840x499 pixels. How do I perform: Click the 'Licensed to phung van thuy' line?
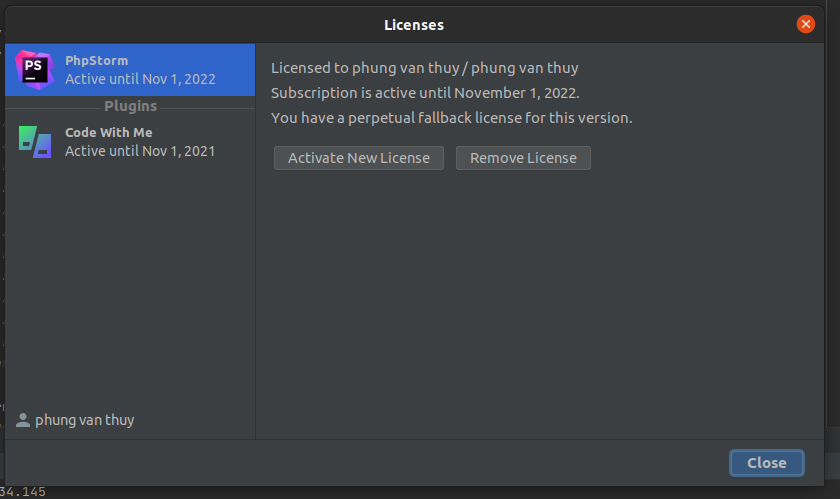coord(424,68)
